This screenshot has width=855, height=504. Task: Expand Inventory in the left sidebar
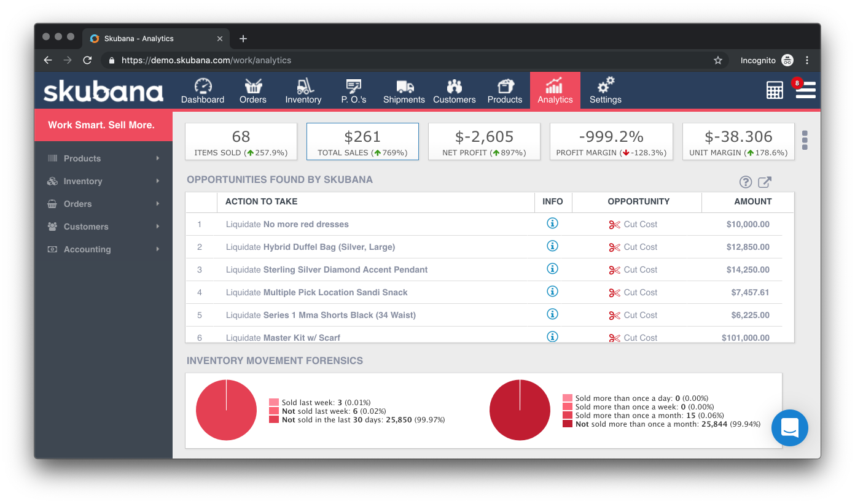click(103, 181)
